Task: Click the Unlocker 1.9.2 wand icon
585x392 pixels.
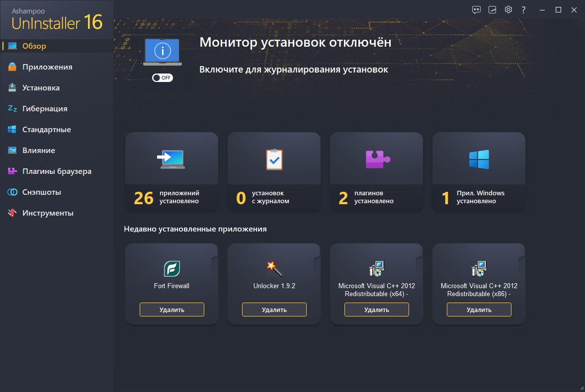Action: coord(274,269)
